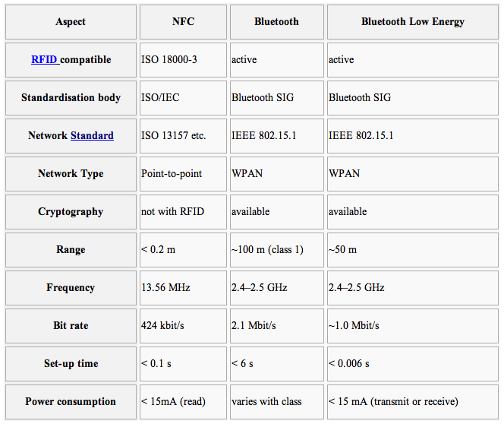The image size is (504, 424).
Task: Select the Point-to-point cell
Action: 172,174
